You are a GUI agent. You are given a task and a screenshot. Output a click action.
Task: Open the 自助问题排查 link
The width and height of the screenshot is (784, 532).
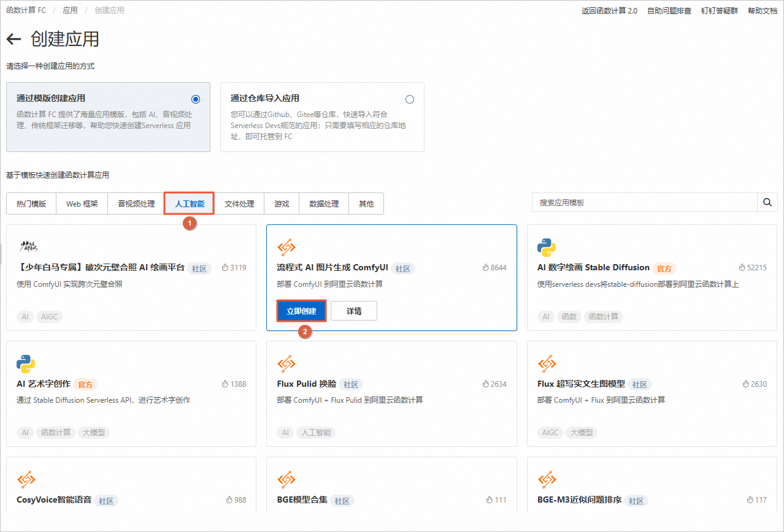(669, 11)
